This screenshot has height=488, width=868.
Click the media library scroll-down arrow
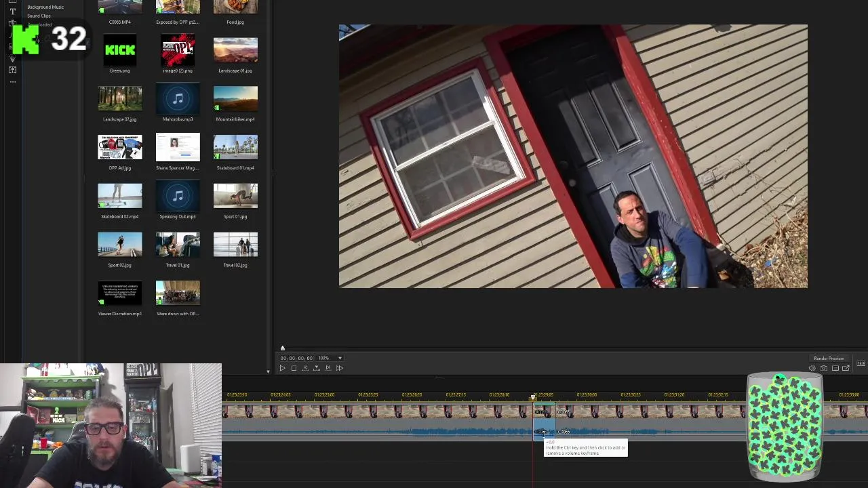point(267,371)
